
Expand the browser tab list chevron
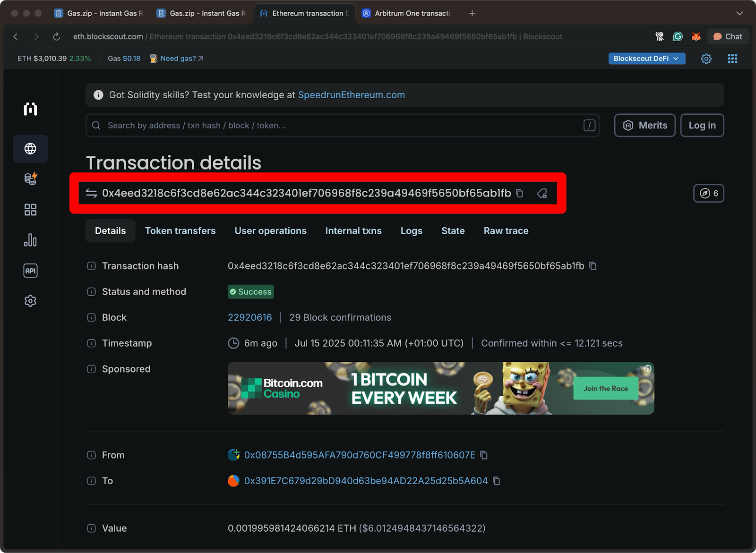click(739, 13)
